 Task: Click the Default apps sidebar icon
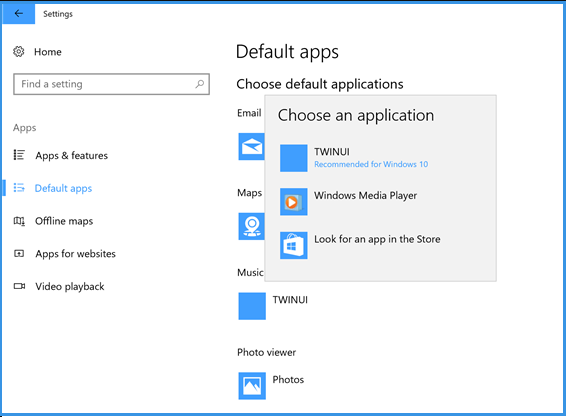click(19, 188)
